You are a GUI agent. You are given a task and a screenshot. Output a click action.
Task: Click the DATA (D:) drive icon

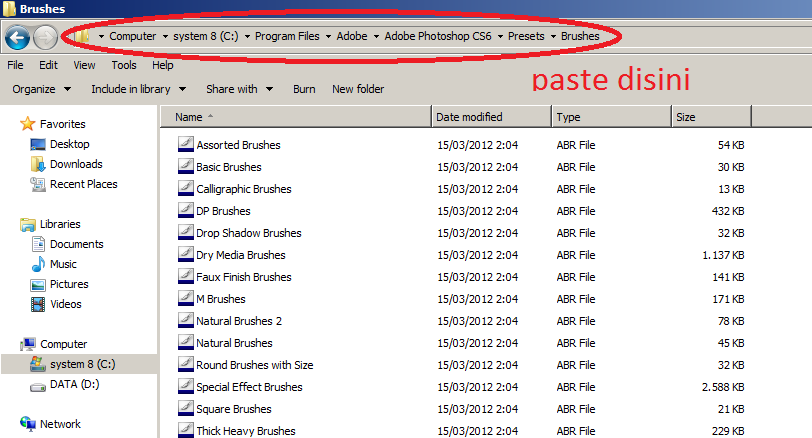[x=38, y=386]
